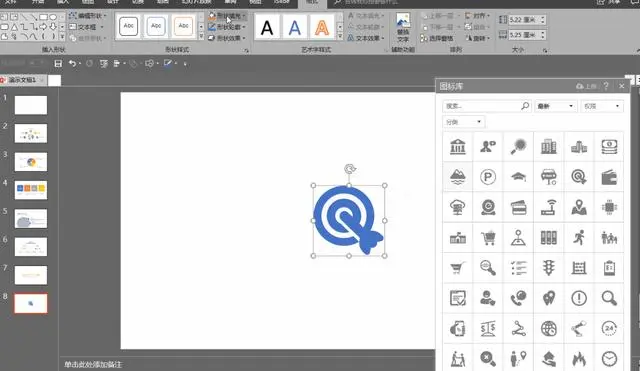Open the 旋转 rotate dropdown
The width and height of the screenshot is (640, 371).
(477, 38)
